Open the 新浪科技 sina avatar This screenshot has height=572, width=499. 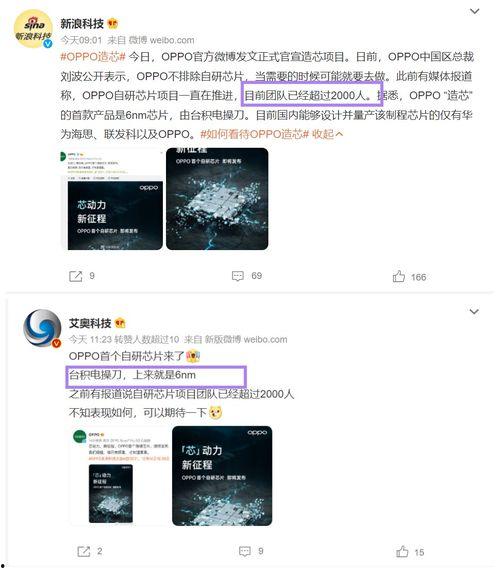[33, 29]
